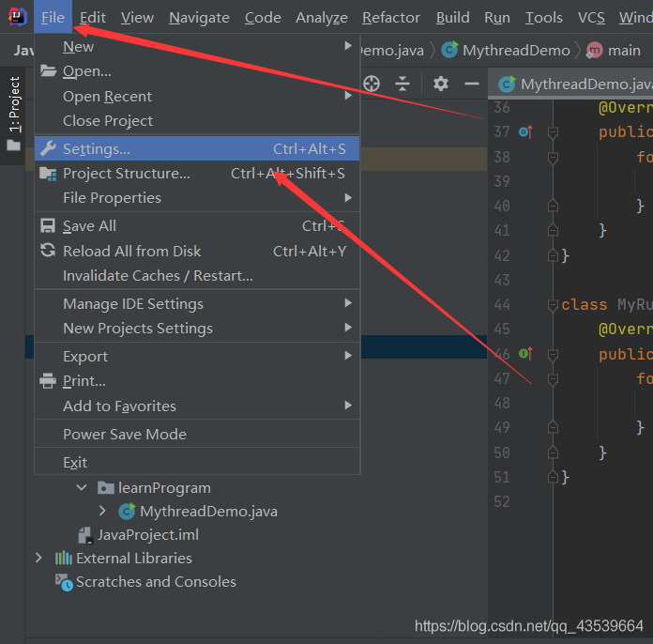This screenshot has width=653, height=644.
Task: Click the main method icon in breadcrumb
Action: (x=594, y=51)
